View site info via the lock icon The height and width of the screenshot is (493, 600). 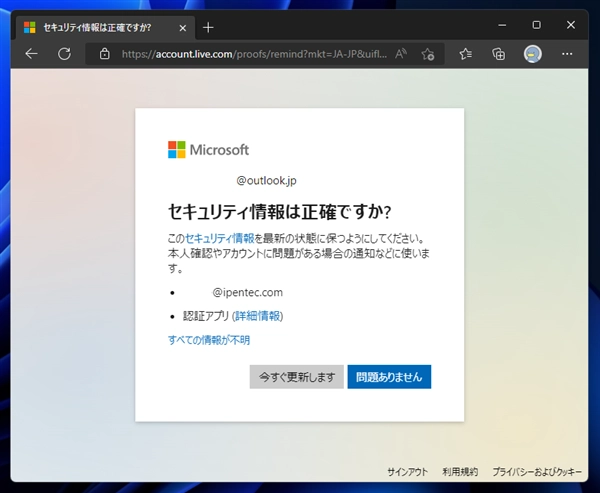(x=104, y=54)
